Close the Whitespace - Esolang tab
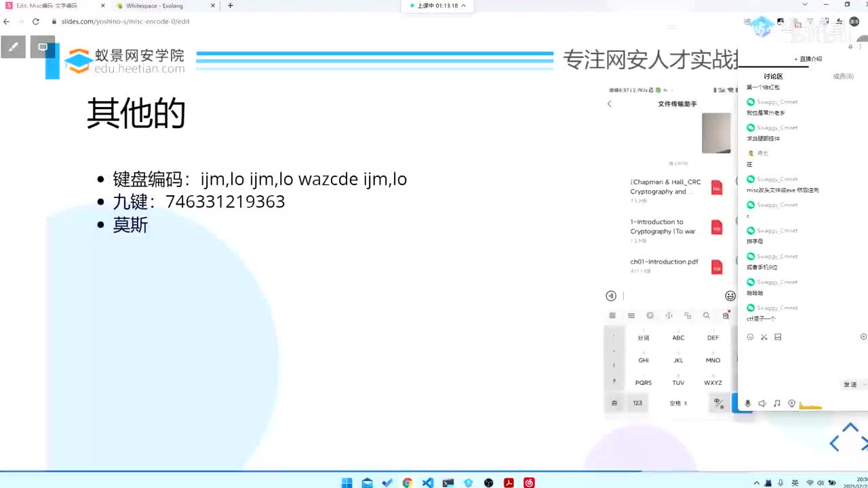Viewport: 868px width, 488px height. pos(212,5)
